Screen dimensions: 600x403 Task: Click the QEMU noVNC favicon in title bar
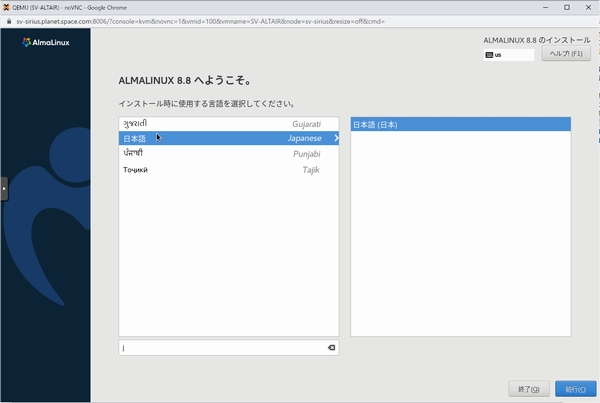coord(6,7)
